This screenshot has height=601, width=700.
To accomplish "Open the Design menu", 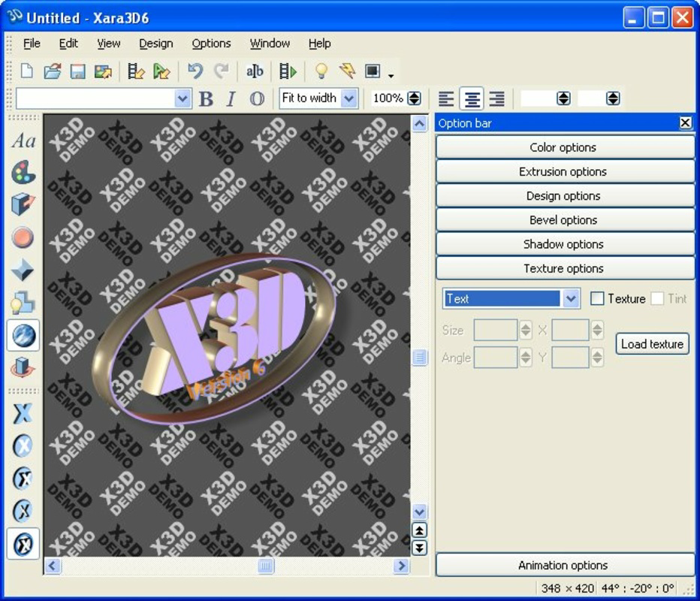I will (x=155, y=44).
